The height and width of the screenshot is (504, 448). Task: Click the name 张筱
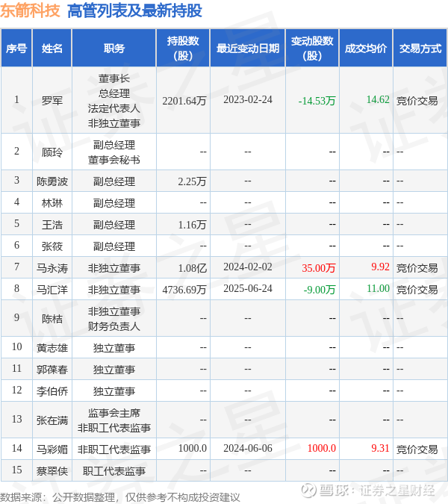coord(52,246)
